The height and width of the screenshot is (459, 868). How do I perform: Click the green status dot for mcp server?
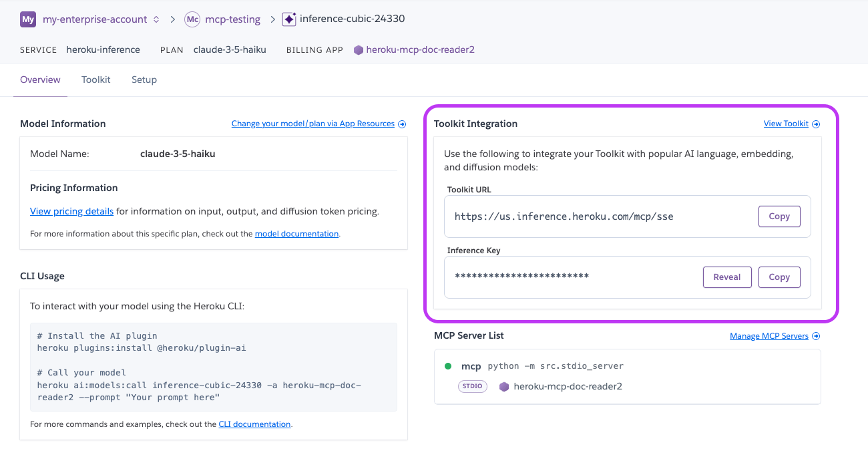click(x=448, y=366)
